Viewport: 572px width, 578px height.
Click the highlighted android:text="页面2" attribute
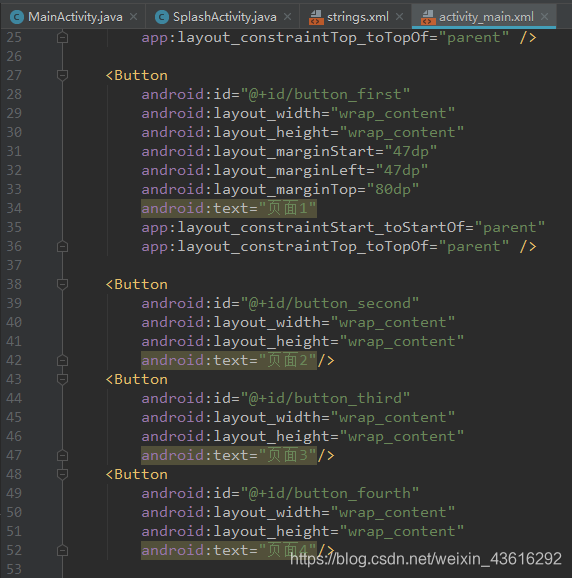[x=229, y=361]
